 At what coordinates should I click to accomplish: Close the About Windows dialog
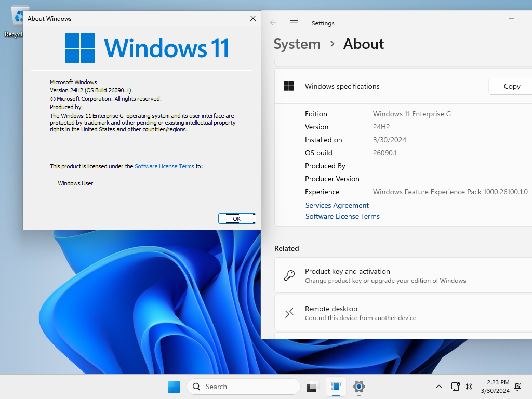pos(253,18)
